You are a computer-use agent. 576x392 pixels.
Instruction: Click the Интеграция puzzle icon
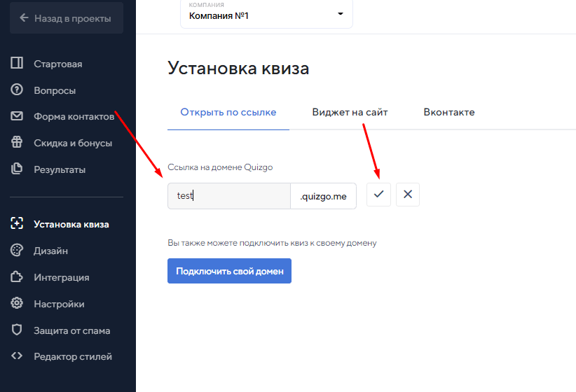pos(18,277)
